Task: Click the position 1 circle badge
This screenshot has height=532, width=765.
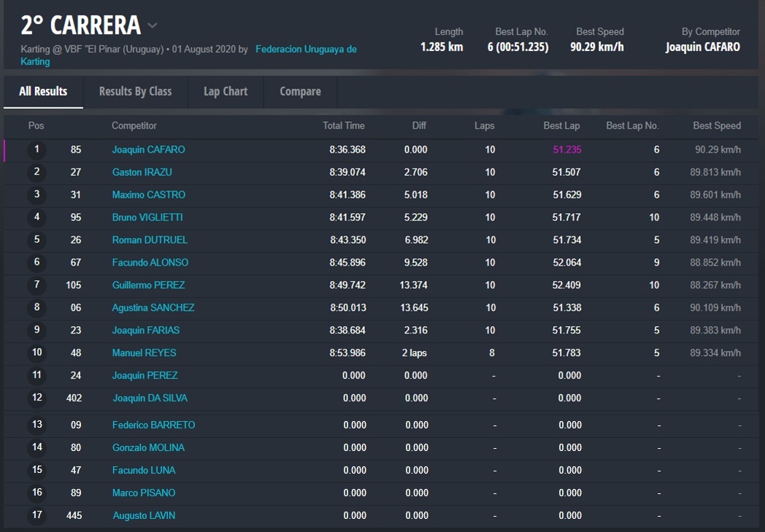Action: 36,150
